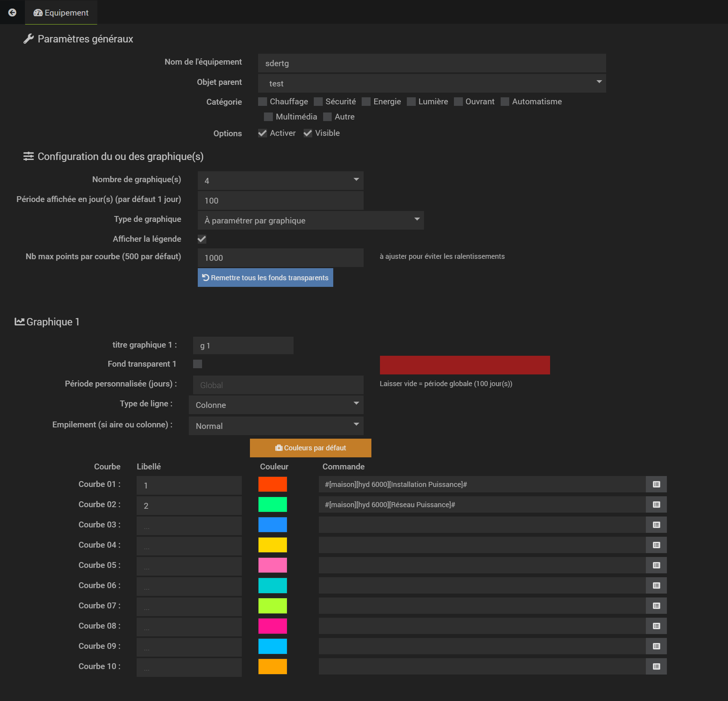Select the Equipement tab
Image resolution: width=728 pixels, height=701 pixels.
click(61, 12)
